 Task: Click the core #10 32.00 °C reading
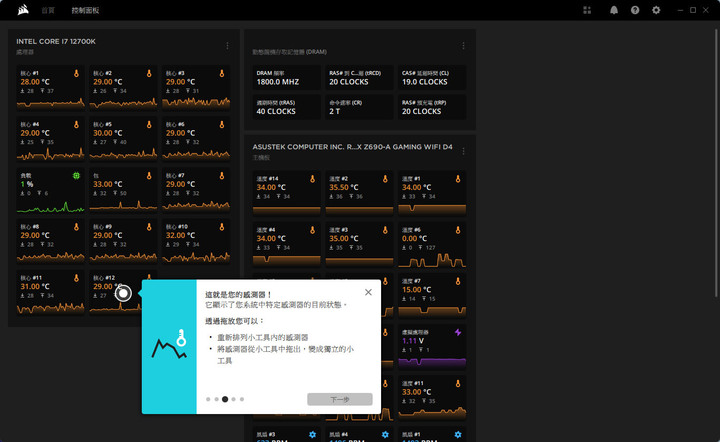180,235
